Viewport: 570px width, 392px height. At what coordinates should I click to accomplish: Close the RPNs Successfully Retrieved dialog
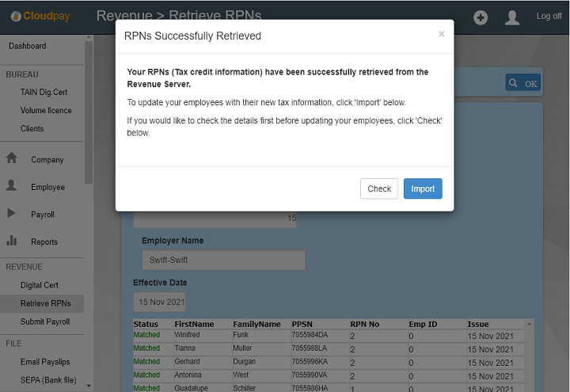point(441,34)
